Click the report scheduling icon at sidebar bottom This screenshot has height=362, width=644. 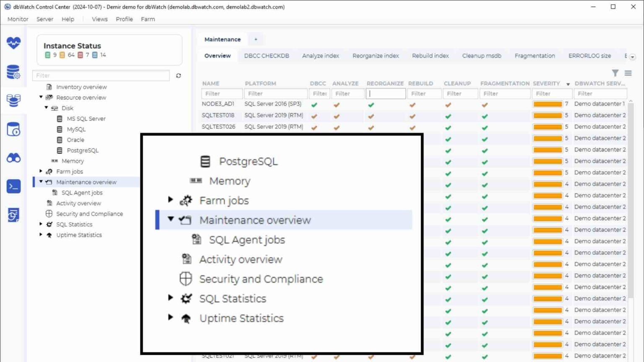pyautogui.click(x=13, y=215)
